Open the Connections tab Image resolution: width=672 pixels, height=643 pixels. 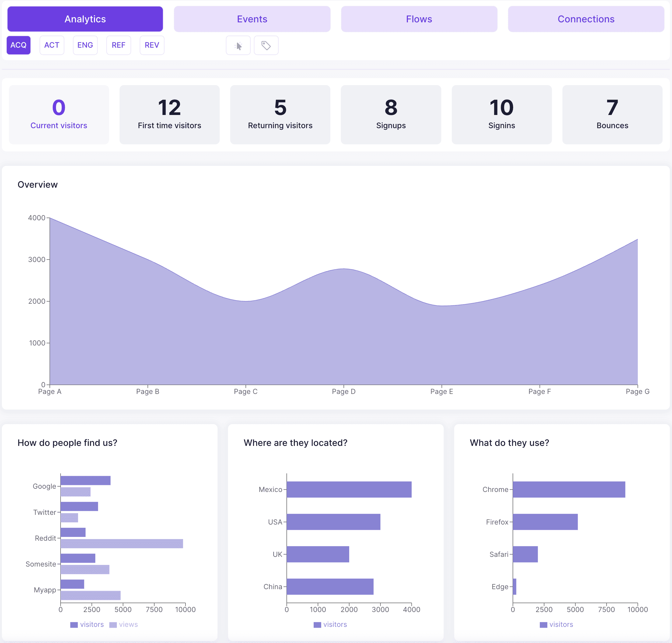tap(586, 19)
